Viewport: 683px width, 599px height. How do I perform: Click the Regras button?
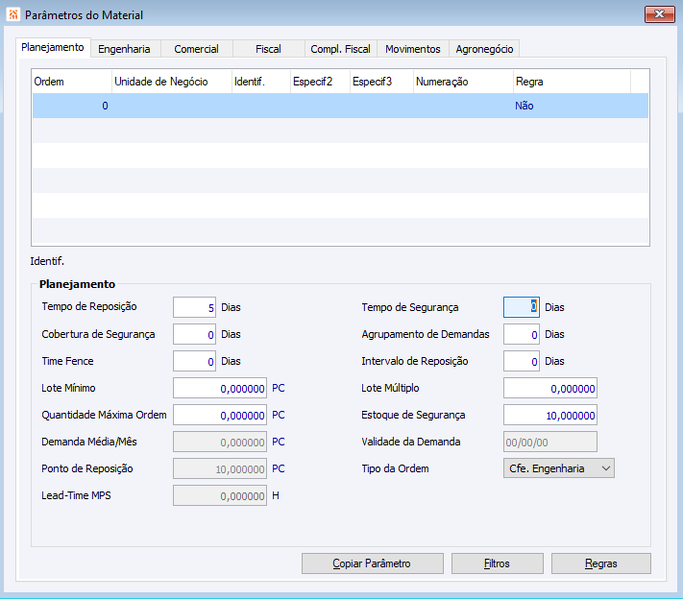pyautogui.click(x=601, y=563)
